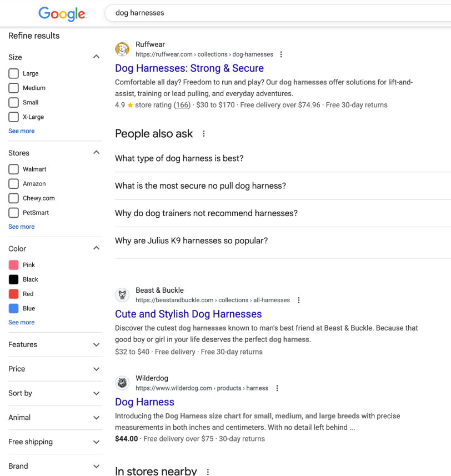Click the Google logo

tap(62, 14)
